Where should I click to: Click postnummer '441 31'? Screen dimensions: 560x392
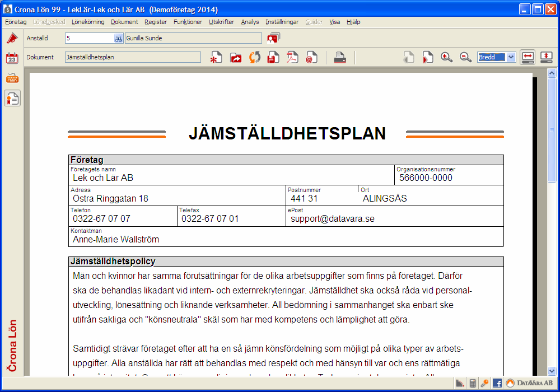click(x=304, y=198)
